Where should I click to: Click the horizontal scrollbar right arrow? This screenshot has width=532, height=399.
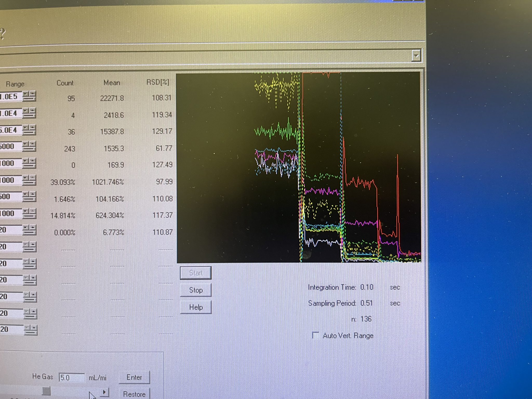coord(104,392)
